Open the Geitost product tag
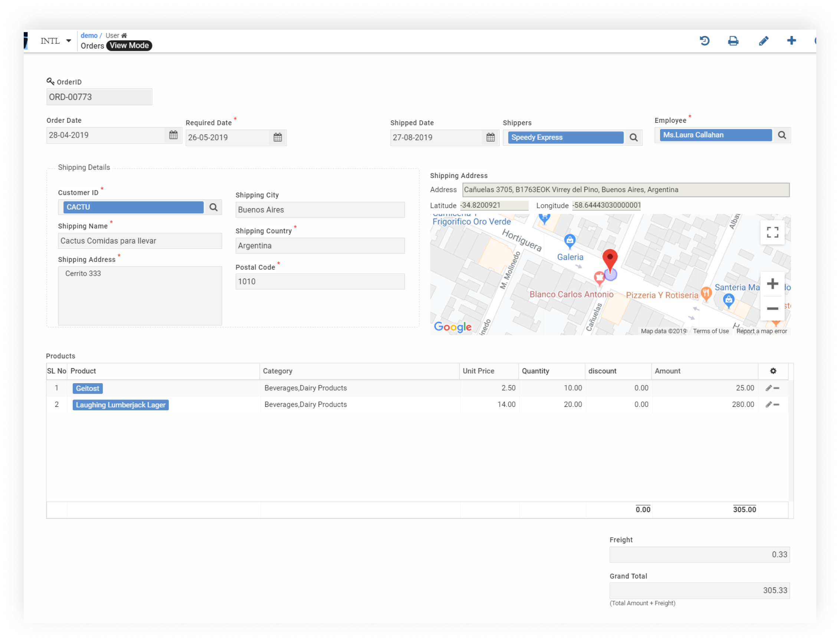Screen dimensions: 840x641 (x=88, y=388)
